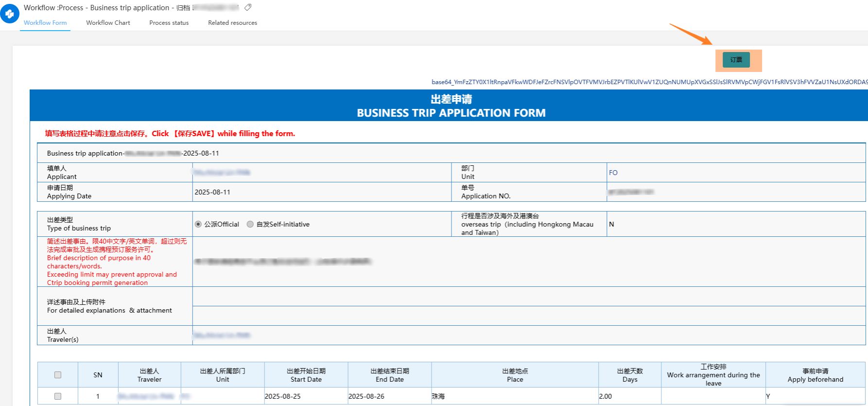Viewport: 868px width, 406px height.
Task: Click the End Date cell 2025-08-26
Action: coord(366,396)
